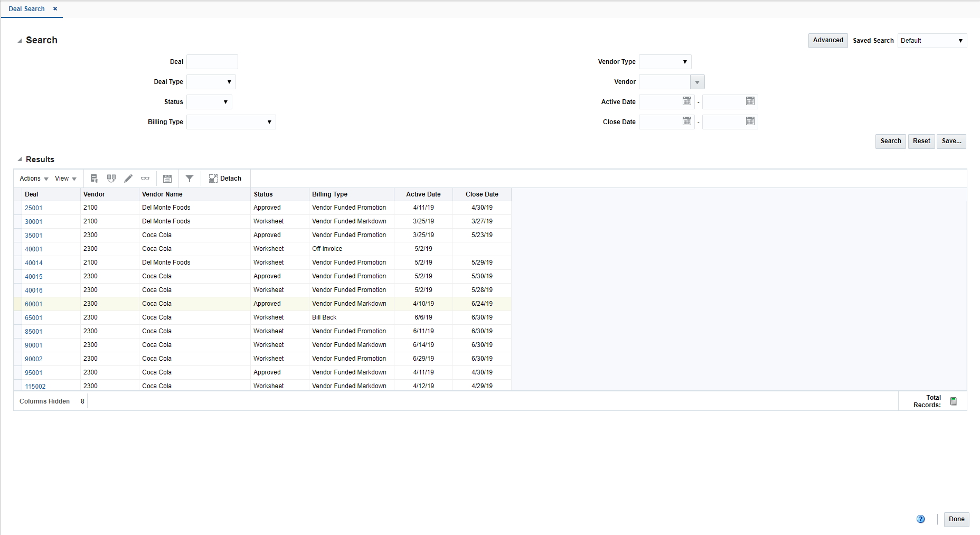Open the Billing Type dropdown
This screenshot has width=980, height=535.
click(x=231, y=122)
